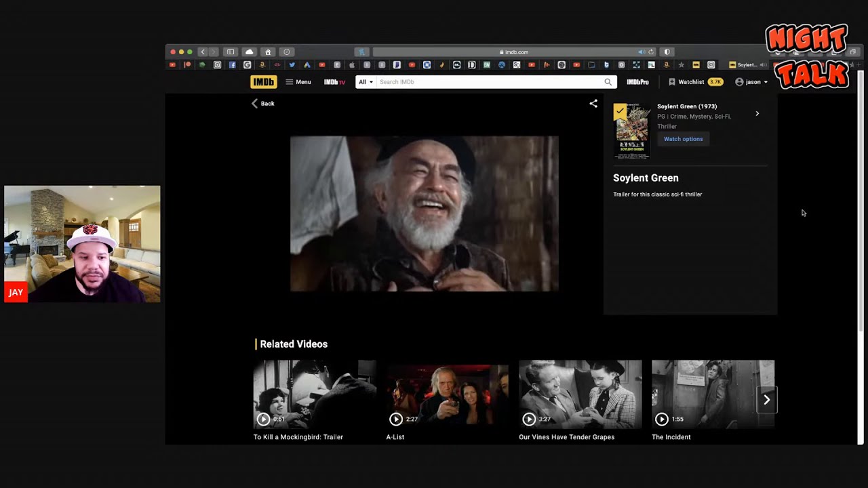Viewport: 868px width, 488px height.
Task: Open the Safari history clock icon
Action: [x=287, y=52]
